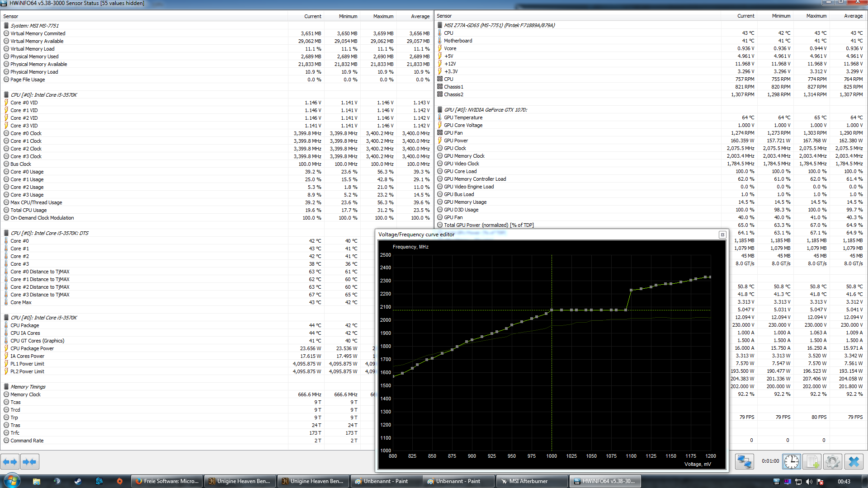868x488 pixels.
Task: Click the NVIDIA GeForce GTX 1070 group header
Action: [x=485, y=110]
